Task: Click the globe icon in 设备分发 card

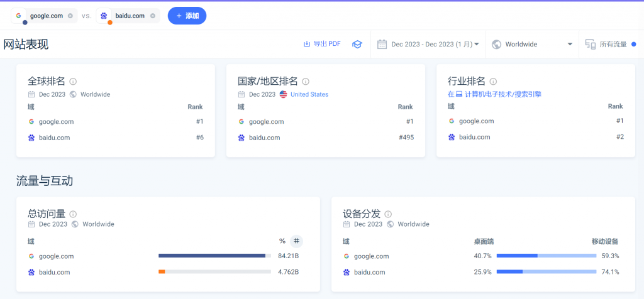Action: click(390, 224)
